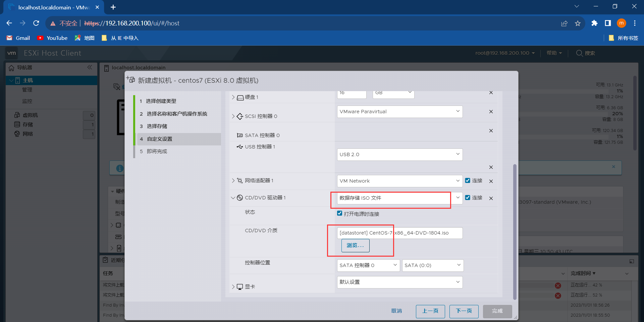The image size is (644, 322).
Task: Expand the SCSI 控制器 0 section
Action: point(233,116)
